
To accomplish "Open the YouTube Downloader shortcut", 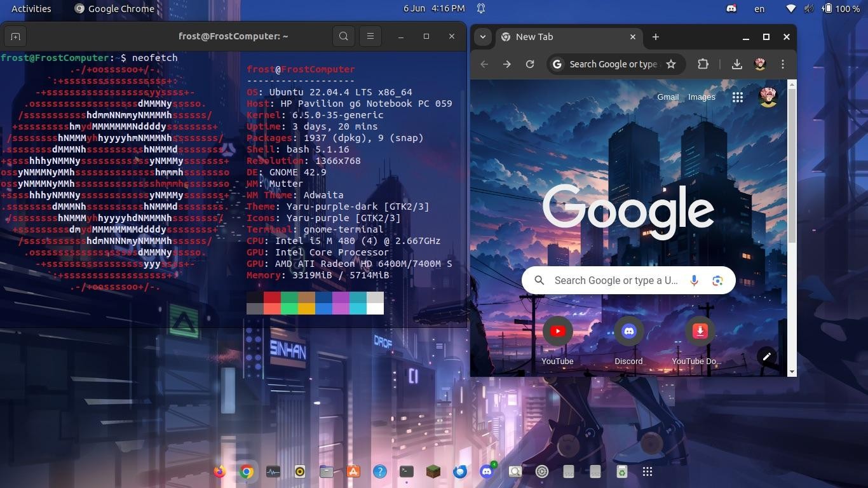I will pos(700,340).
